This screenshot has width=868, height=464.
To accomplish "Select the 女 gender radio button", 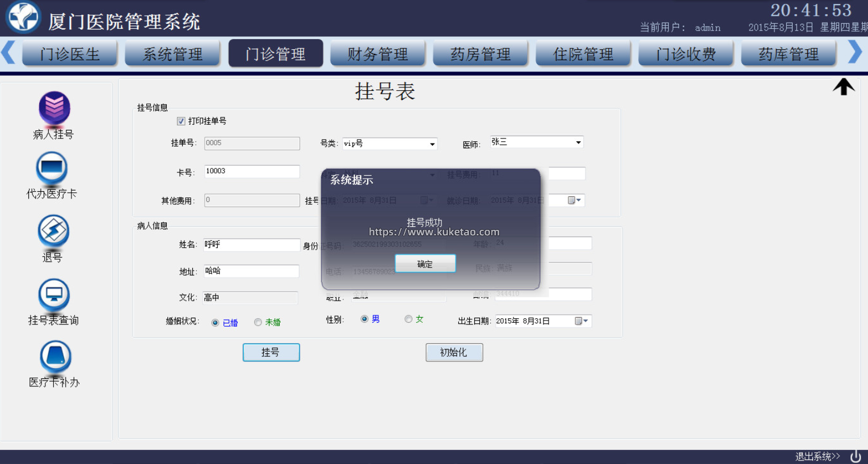I will 408,319.
